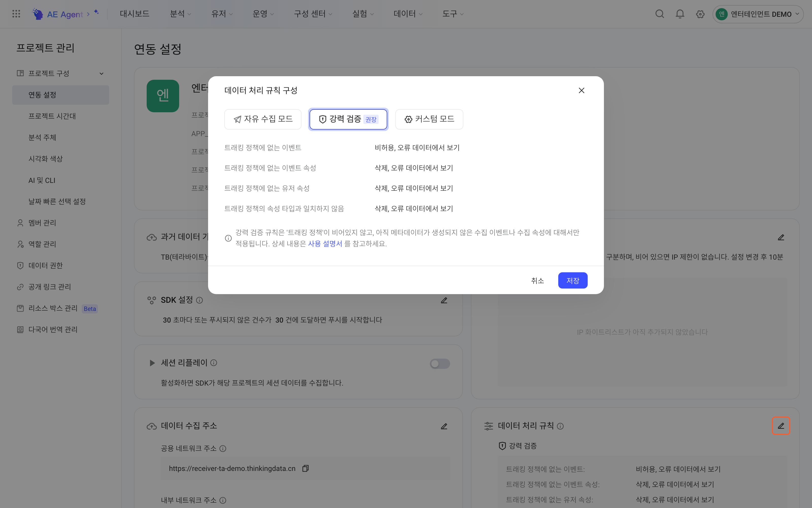Viewport: 812px width, 508px height.
Task: Open the apps grid launcher icon
Action: point(16,14)
